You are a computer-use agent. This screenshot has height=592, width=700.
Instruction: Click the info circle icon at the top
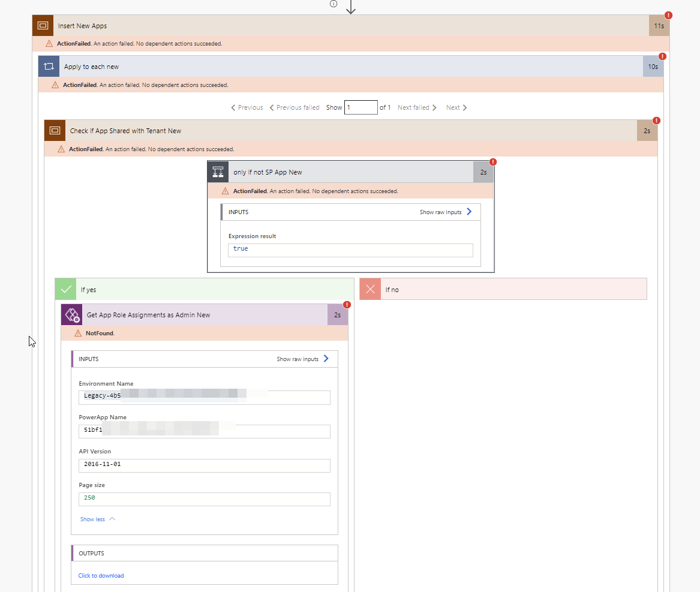coord(334,4)
